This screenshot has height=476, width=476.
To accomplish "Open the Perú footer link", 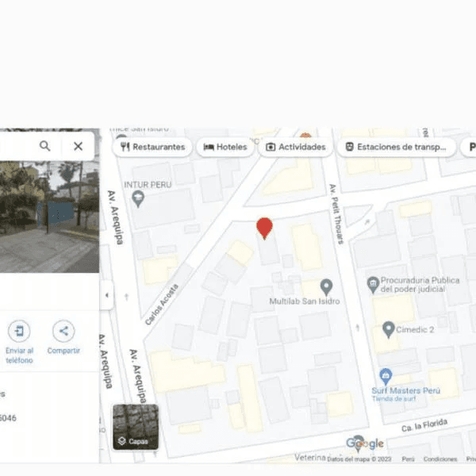I will [x=408, y=459].
